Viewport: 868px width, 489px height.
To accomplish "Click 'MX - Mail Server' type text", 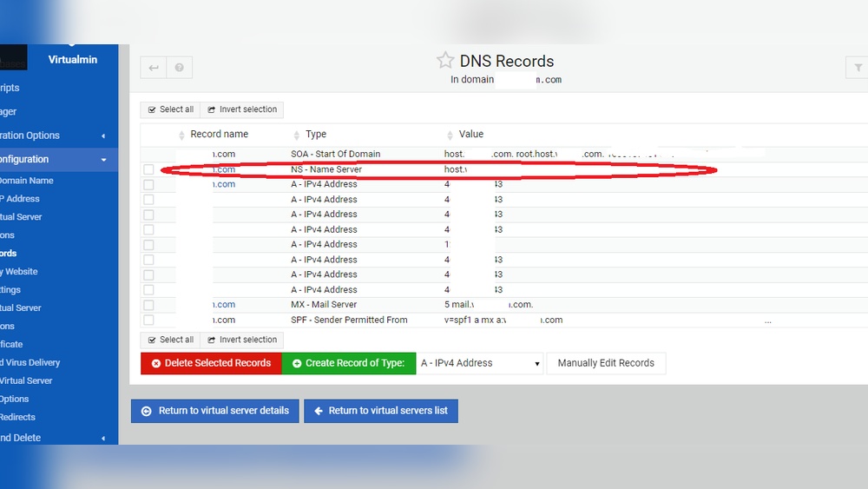I will tap(324, 305).
